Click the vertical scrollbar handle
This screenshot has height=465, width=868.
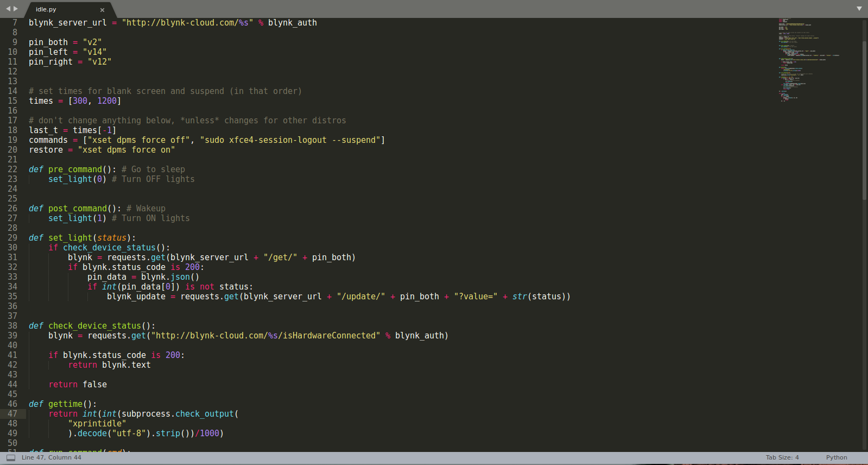(x=864, y=121)
